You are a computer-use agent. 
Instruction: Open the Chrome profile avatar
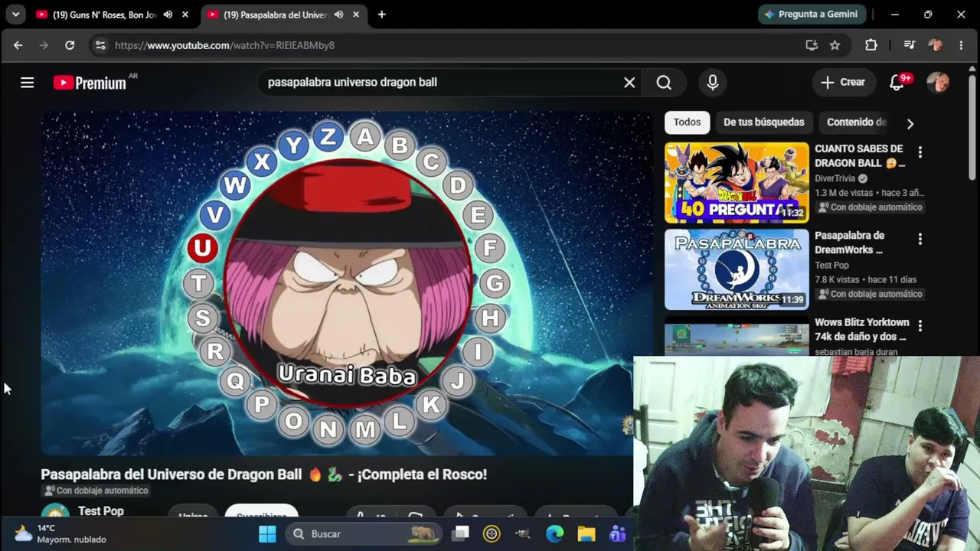[935, 45]
